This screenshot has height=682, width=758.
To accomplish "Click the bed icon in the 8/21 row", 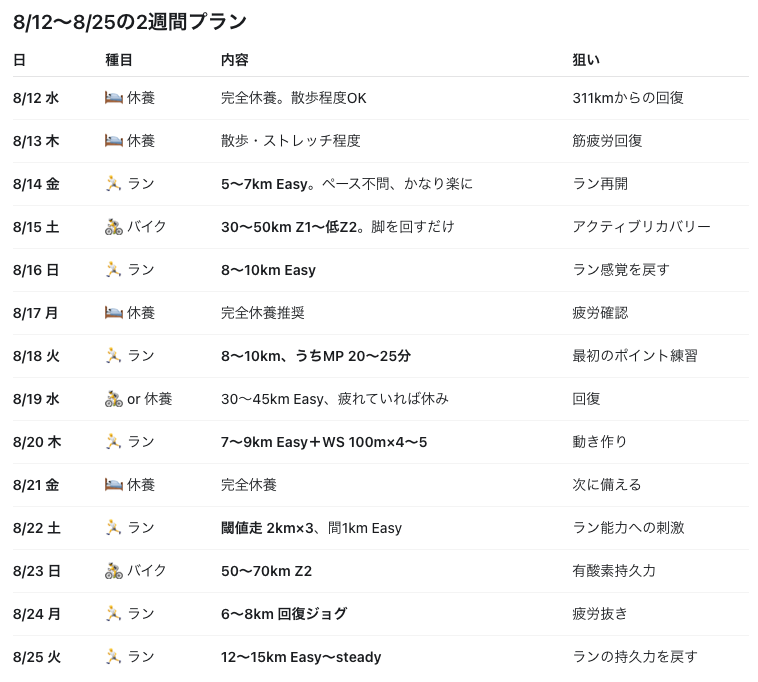I will [x=114, y=485].
